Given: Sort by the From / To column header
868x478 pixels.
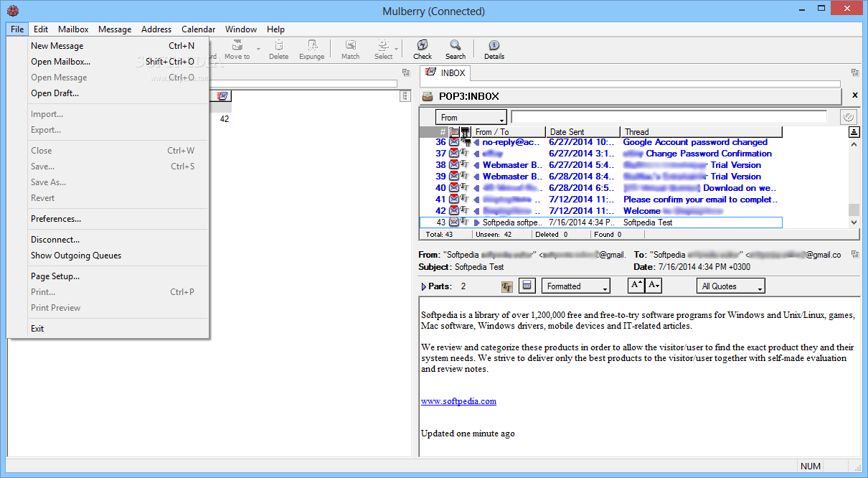Looking at the screenshot, I should coord(509,132).
